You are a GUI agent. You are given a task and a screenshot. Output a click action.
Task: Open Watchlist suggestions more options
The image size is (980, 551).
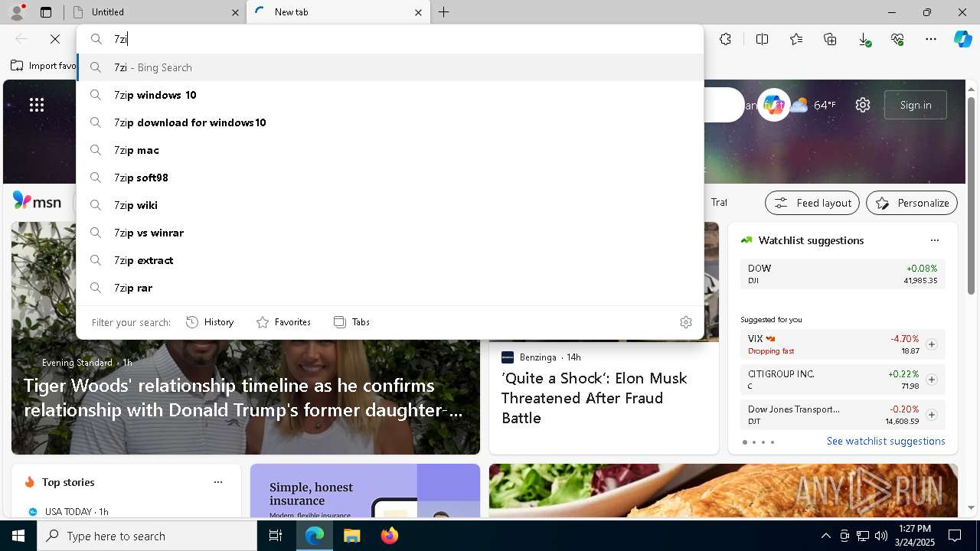point(935,240)
